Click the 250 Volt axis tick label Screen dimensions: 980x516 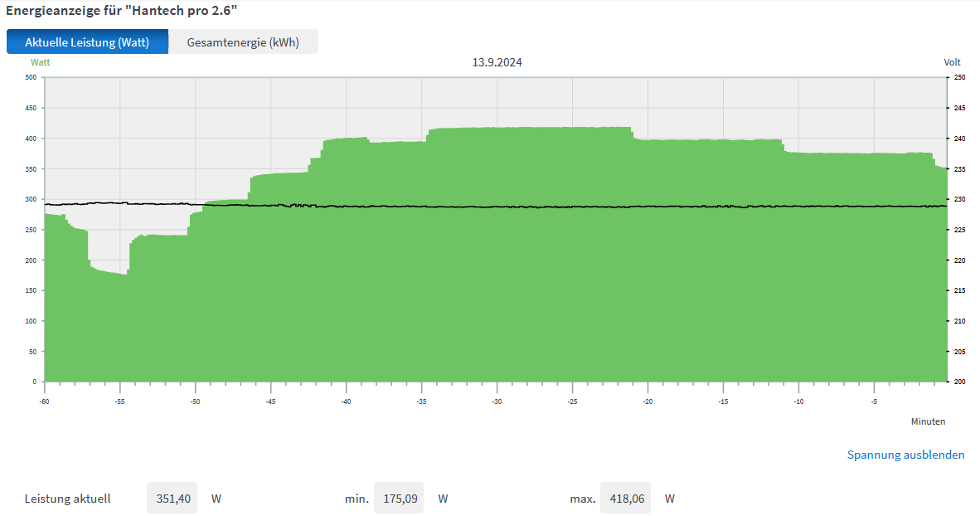point(958,78)
